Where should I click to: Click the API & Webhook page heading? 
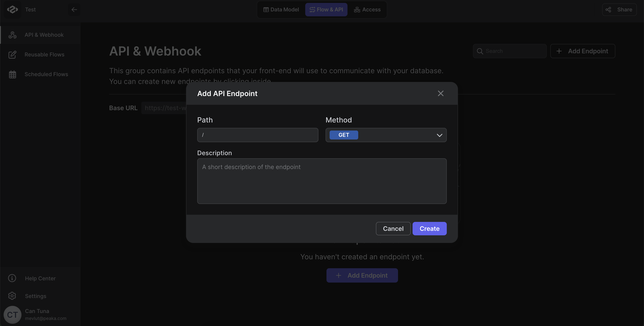coord(155,51)
